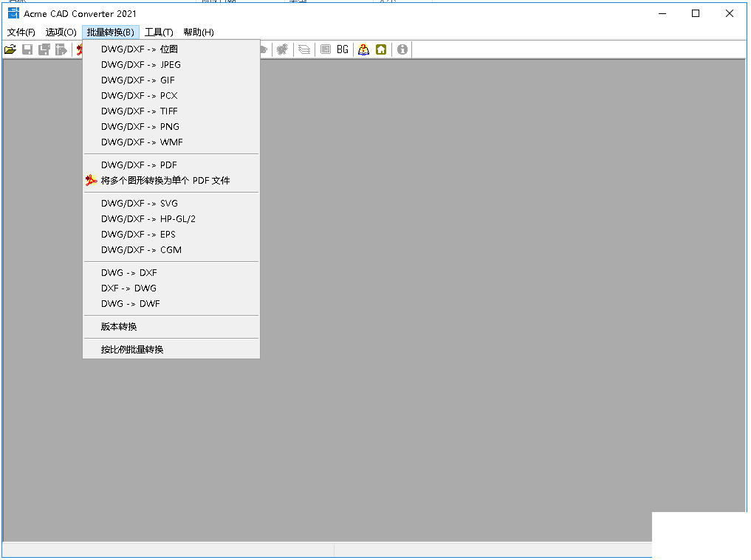The height and width of the screenshot is (560, 751).
Task: Choose DWG/DXF -> 位图 conversion
Action: coord(171,49)
